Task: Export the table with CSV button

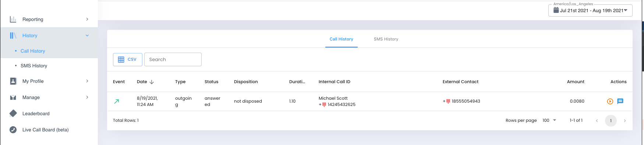Action: coord(127,59)
